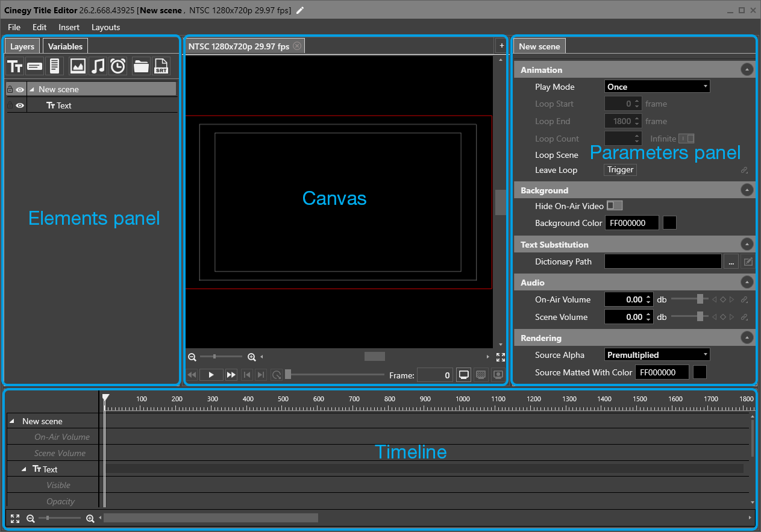The image size is (761, 532).
Task: Add a Text Box element from the toolbar
Action: point(34,66)
